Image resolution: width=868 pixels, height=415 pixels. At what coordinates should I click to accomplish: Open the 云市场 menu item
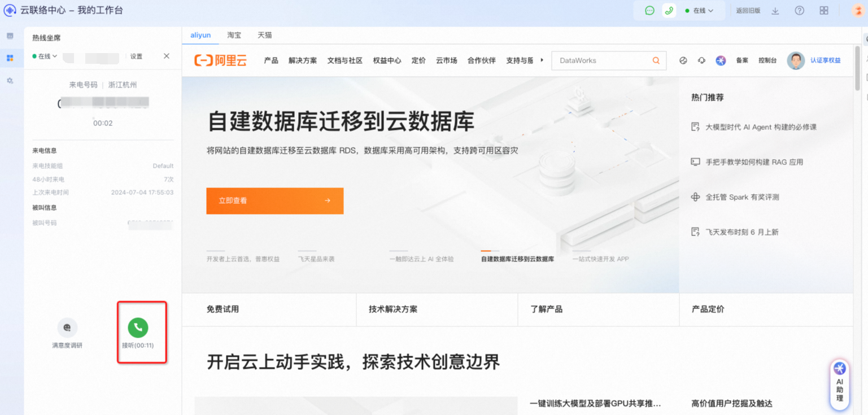pyautogui.click(x=446, y=60)
